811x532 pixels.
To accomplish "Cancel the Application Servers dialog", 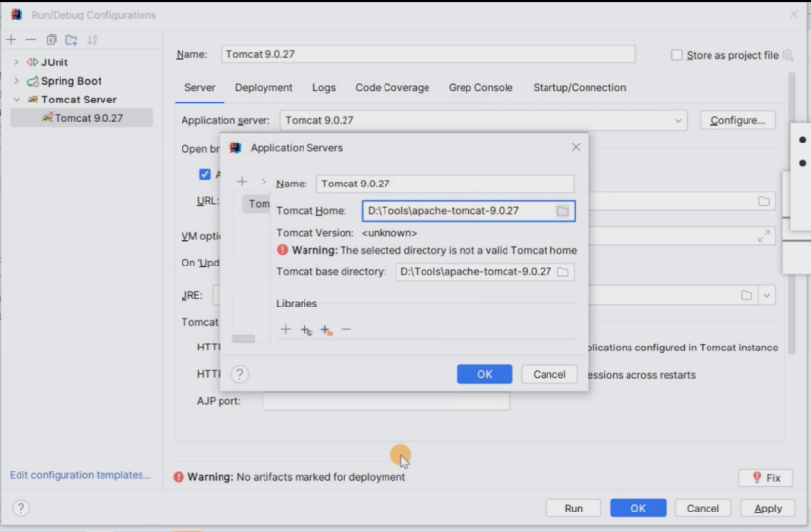I will (x=549, y=374).
